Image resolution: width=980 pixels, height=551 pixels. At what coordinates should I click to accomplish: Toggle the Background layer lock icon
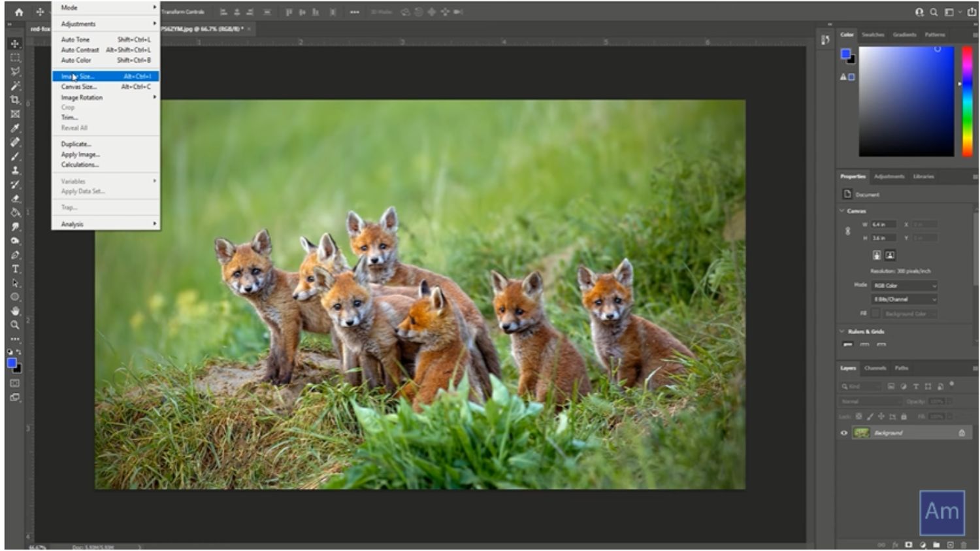pyautogui.click(x=962, y=433)
